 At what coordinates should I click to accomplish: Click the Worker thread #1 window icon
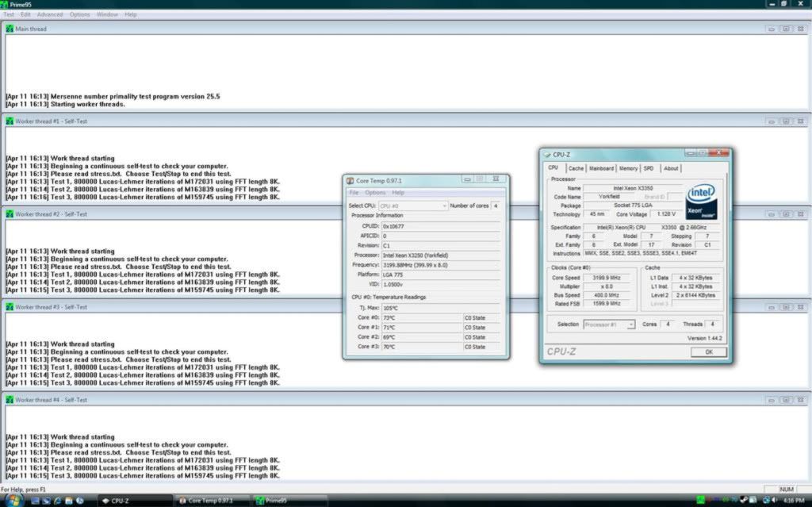point(10,121)
